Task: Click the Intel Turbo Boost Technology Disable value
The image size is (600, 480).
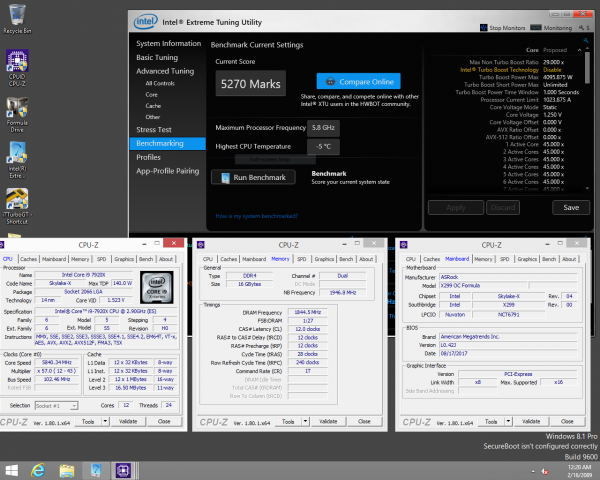Action: click(553, 70)
